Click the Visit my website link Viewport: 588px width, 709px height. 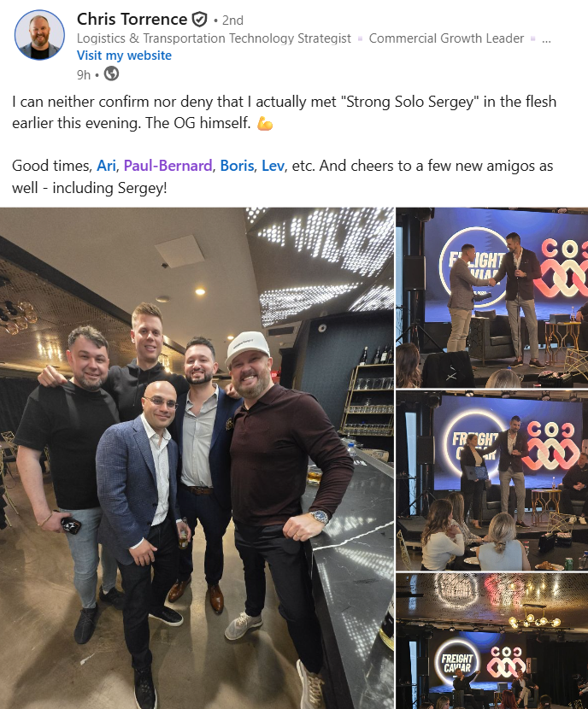[124, 56]
